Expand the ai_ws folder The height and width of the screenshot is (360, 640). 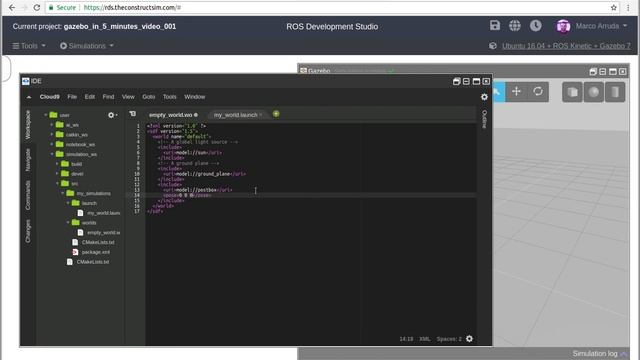click(x=52, y=125)
